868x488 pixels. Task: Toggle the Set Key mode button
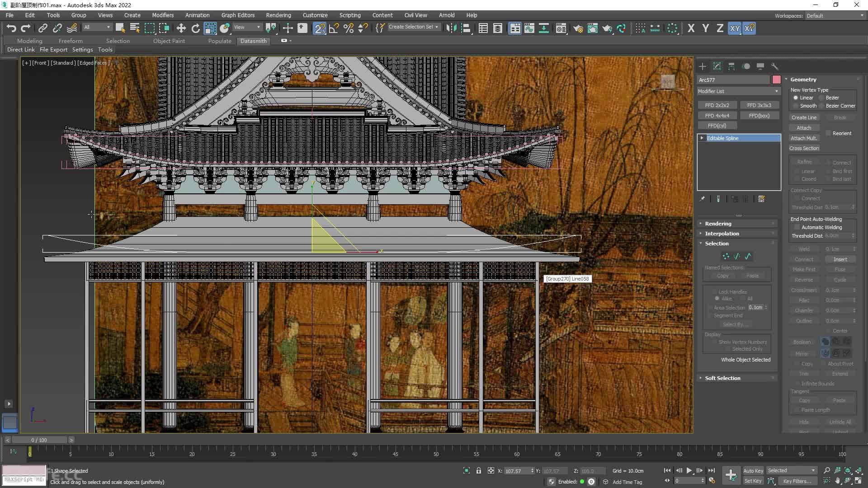(x=753, y=481)
